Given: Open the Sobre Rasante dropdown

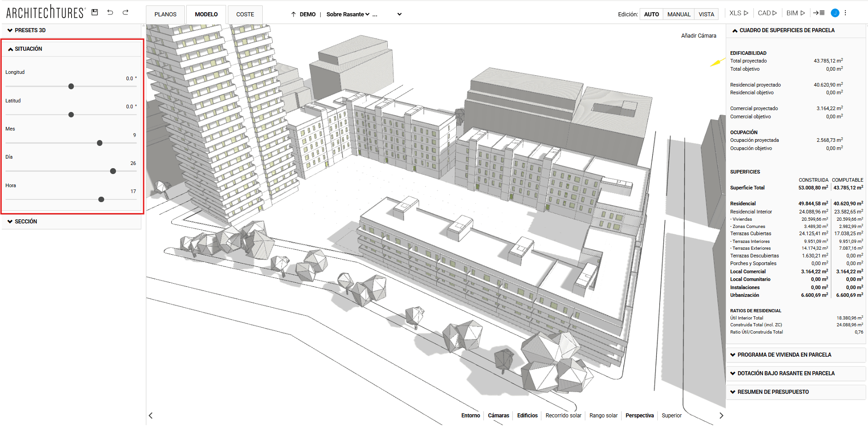Looking at the screenshot, I should [347, 15].
